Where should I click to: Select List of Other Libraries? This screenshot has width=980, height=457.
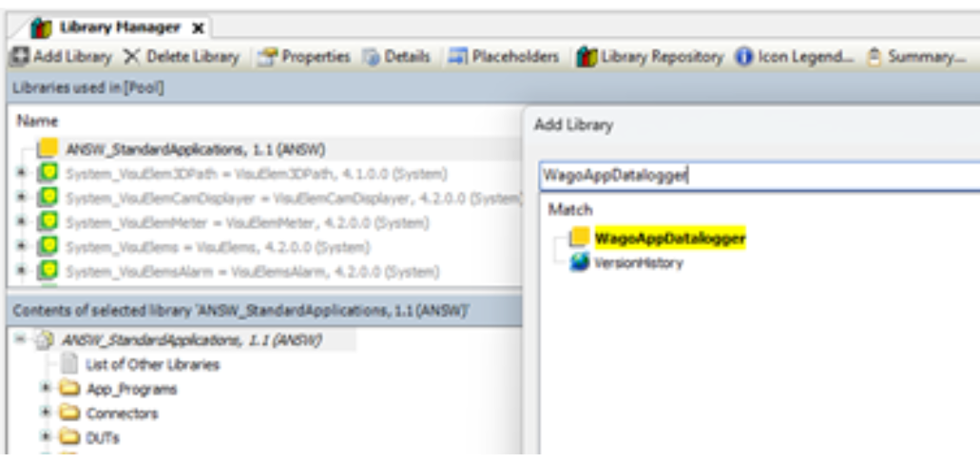(x=152, y=365)
